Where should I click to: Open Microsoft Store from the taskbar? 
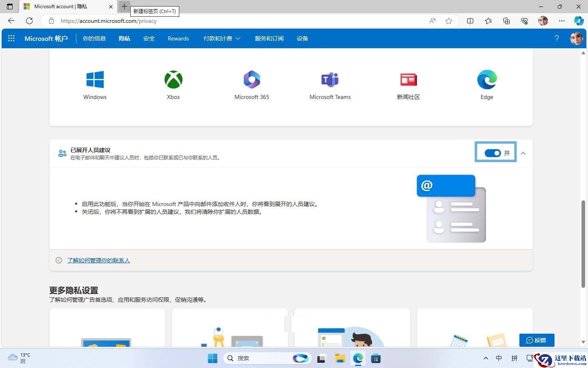376,359
